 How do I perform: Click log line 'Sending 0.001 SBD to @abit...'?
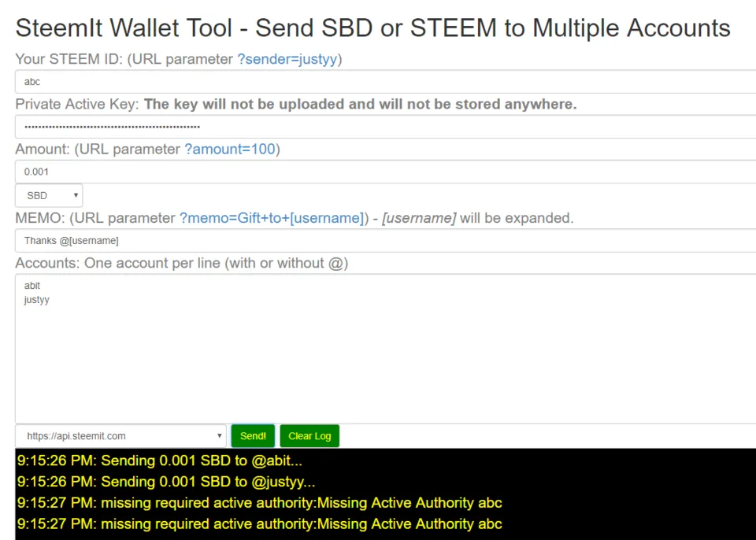pos(160,460)
